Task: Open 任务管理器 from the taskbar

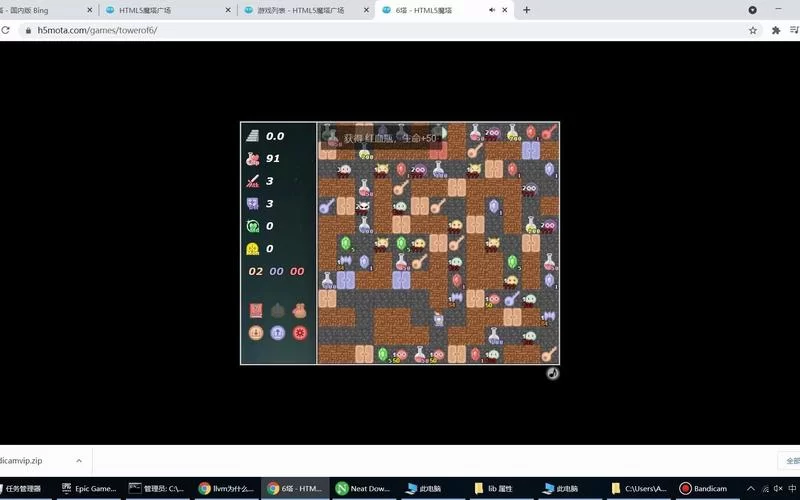Action: (x=26, y=488)
